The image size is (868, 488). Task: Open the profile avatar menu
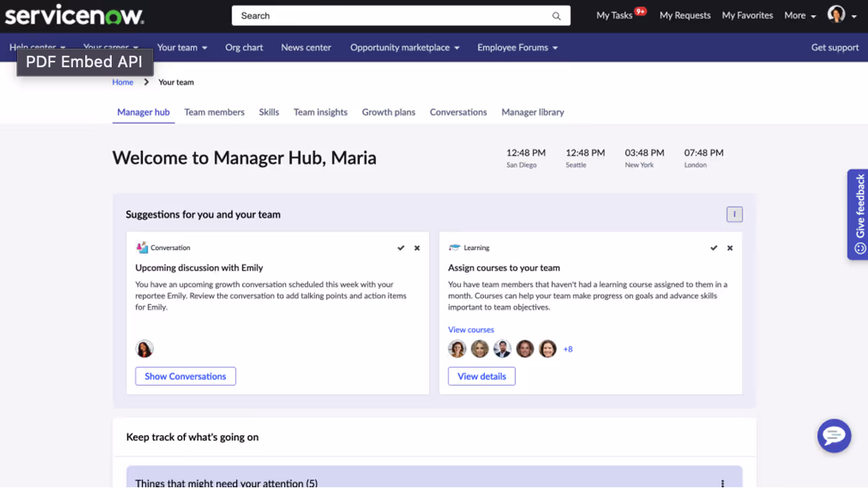click(836, 15)
